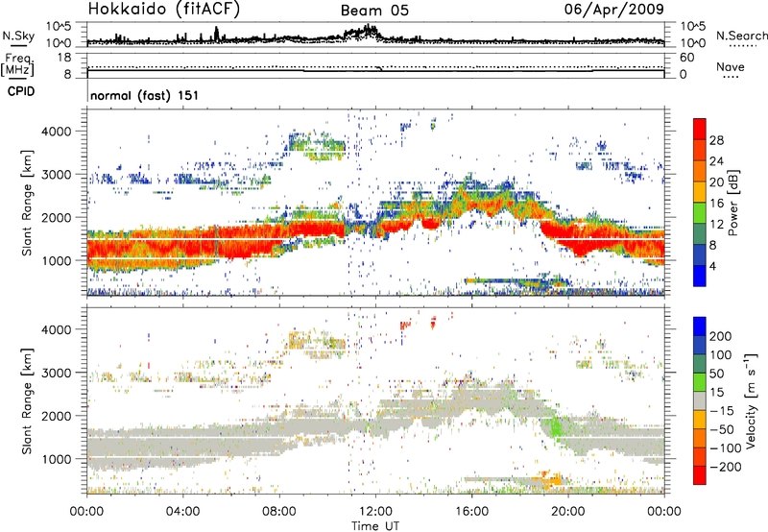
Task: Click solid line sample under 'N.Sky' legend
Action: click(18, 46)
